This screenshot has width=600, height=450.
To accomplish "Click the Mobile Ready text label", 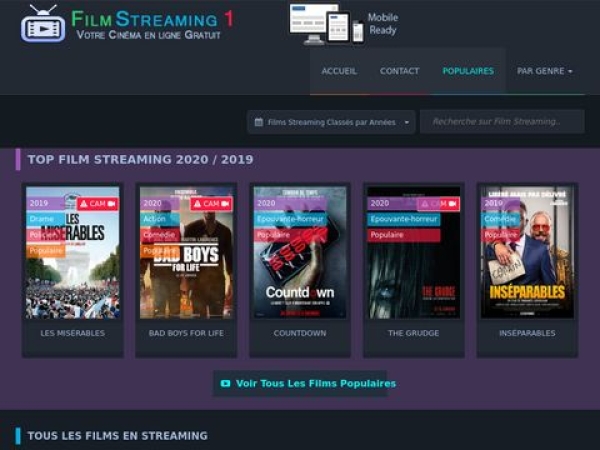I will (x=383, y=24).
